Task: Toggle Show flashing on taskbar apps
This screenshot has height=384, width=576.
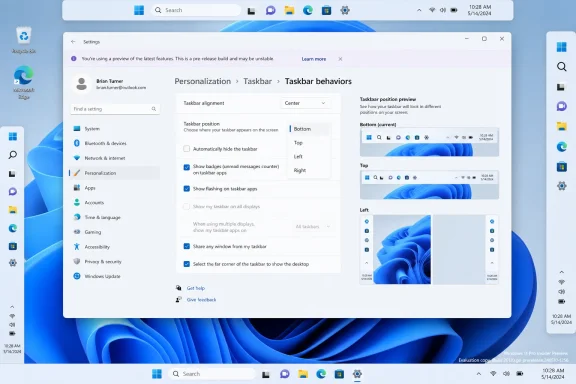Action: point(187,189)
